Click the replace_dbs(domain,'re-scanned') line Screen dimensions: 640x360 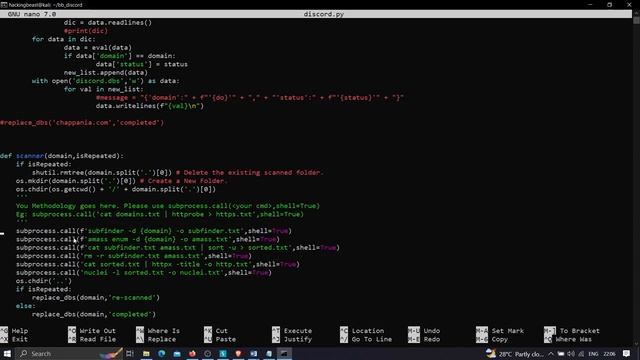[x=96, y=298]
